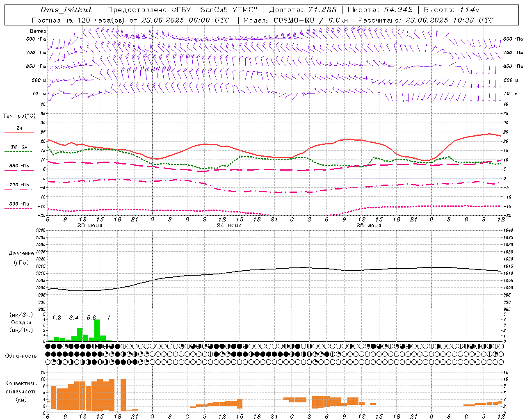The image size is (525, 420).
Task: Click the (гПа) unit under Давление
Action: pyautogui.click(x=21, y=263)
